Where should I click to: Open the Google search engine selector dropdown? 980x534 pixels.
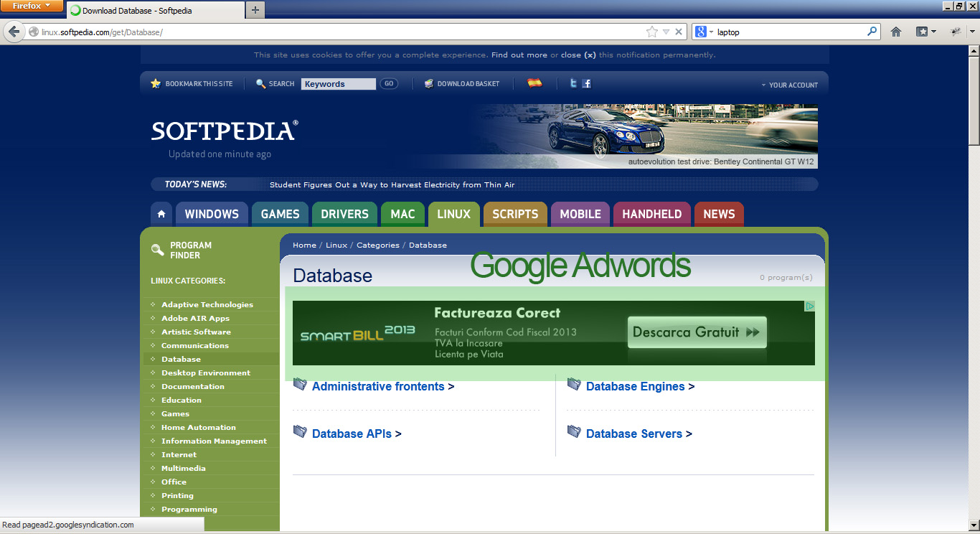point(704,32)
